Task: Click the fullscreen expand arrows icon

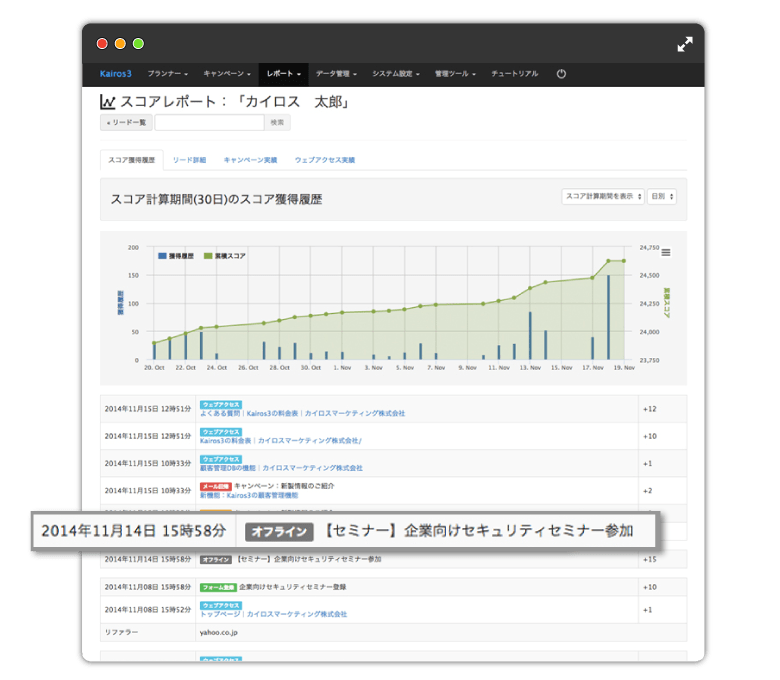Action: (685, 44)
